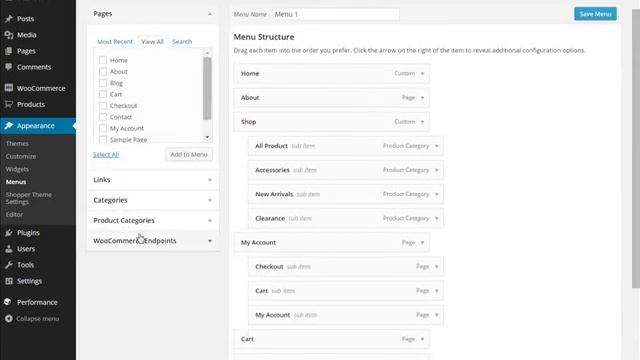Check the About page checkbox
The width and height of the screenshot is (640, 360).
103,71
